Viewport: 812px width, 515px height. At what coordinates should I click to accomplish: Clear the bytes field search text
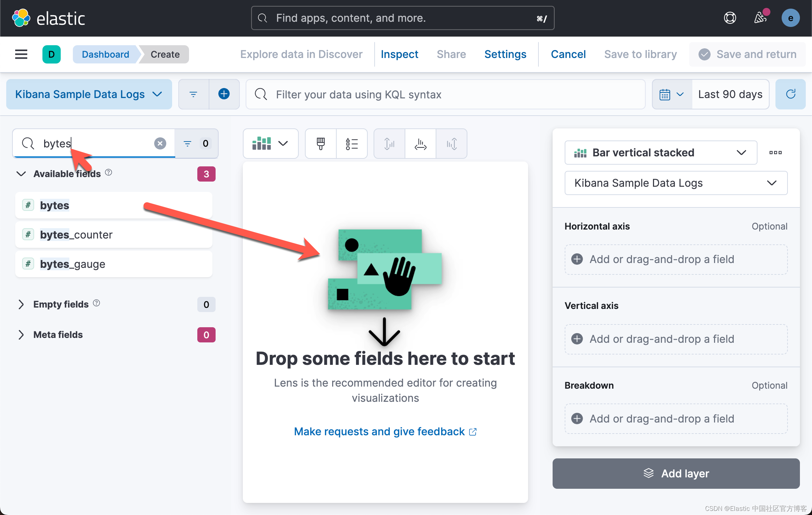pos(160,143)
